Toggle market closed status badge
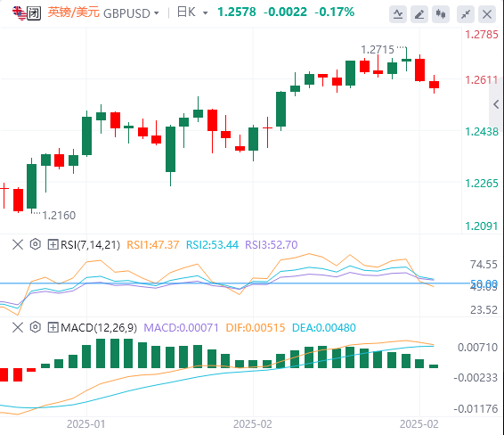Image resolution: width=504 pixels, height=435 pixels. coord(34,13)
